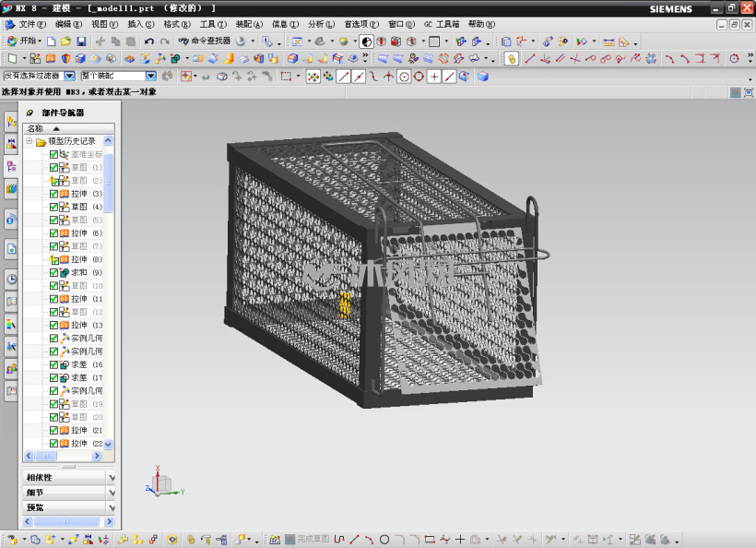Create a new file via blank page icon

coord(51,42)
